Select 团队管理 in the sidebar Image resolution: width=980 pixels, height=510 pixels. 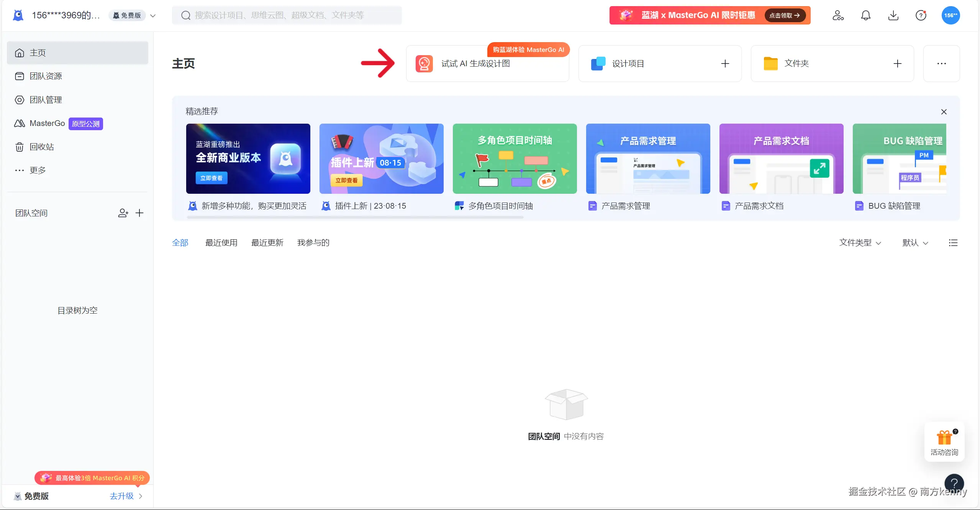coord(46,100)
